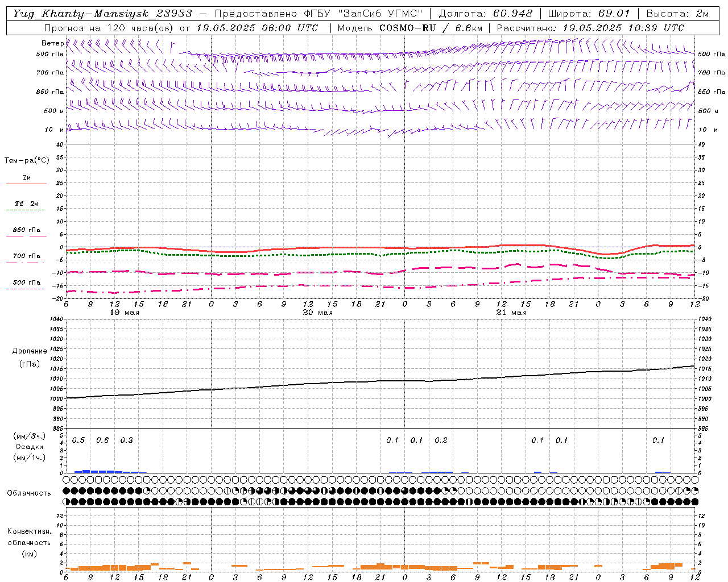Click the Давление panel label
The width and height of the screenshot is (728, 582).
tap(30, 351)
